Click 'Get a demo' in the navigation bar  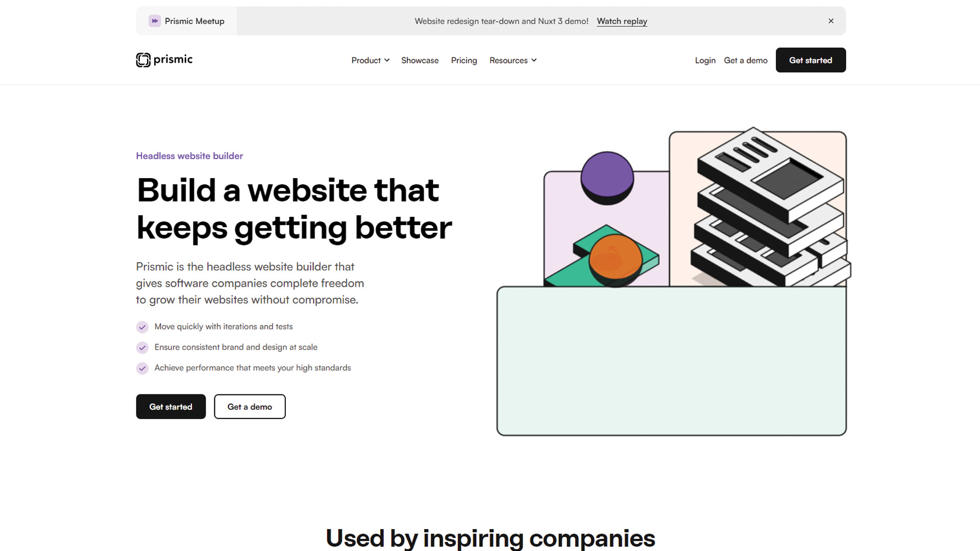click(745, 60)
